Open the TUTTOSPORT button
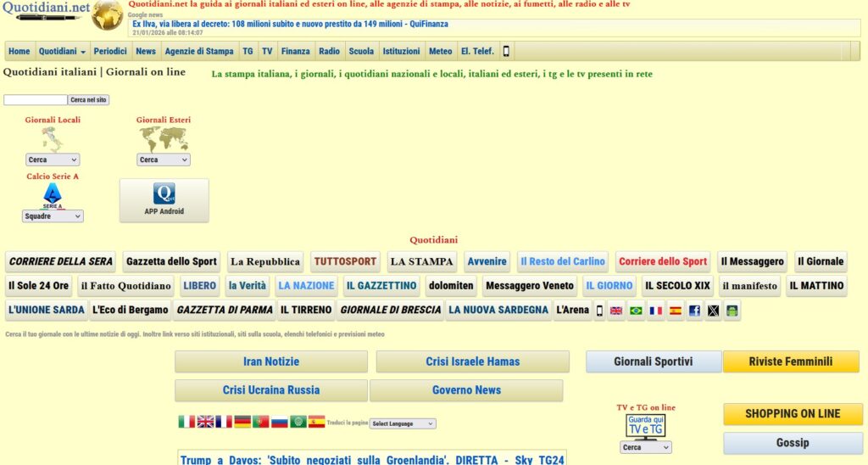Viewport: 868px width, 465px height. 346,261
